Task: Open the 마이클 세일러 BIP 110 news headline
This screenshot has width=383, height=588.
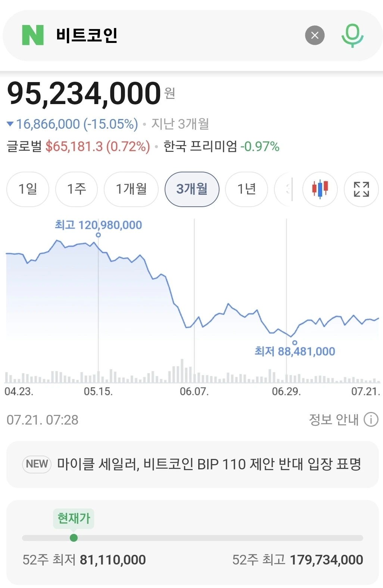Action: pyautogui.click(x=209, y=464)
